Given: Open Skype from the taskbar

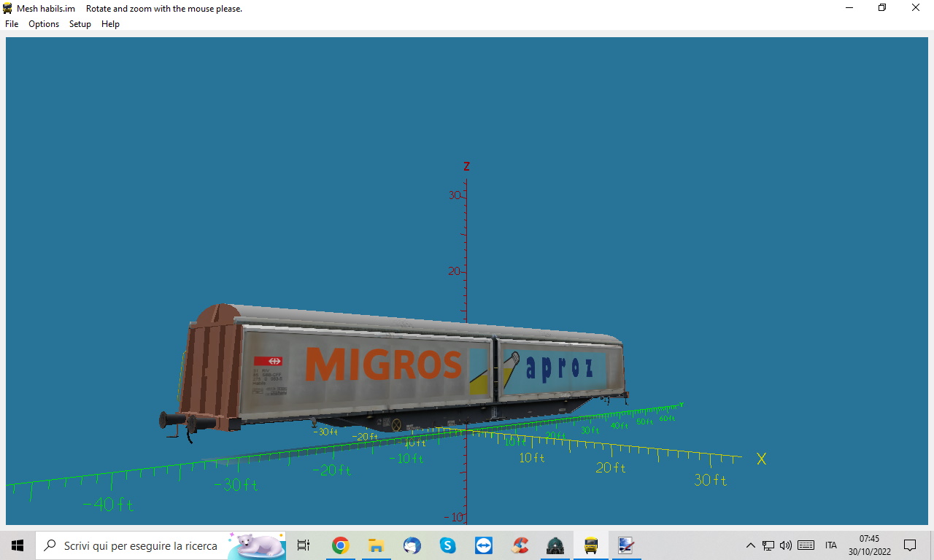Looking at the screenshot, I should point(447,545).
